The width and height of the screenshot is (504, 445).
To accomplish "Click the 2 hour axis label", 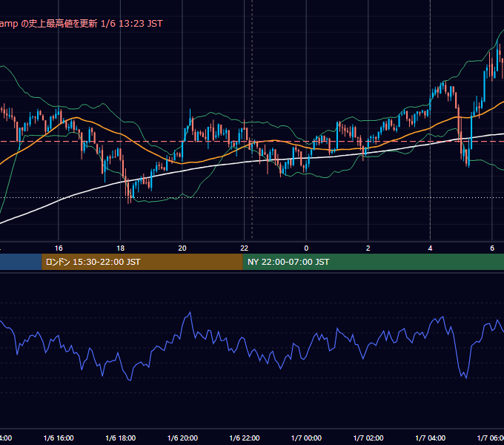I will pyautogui.click(x=368, y=248).
